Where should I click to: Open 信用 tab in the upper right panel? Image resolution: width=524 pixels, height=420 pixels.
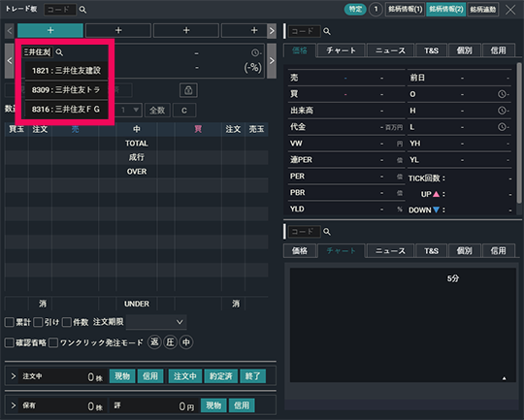pyautogui.click(x=498, y=50)
